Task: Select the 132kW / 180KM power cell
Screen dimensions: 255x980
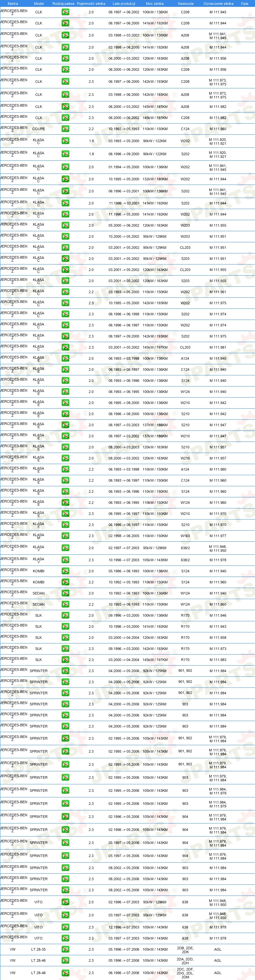Action: [155, 179]
